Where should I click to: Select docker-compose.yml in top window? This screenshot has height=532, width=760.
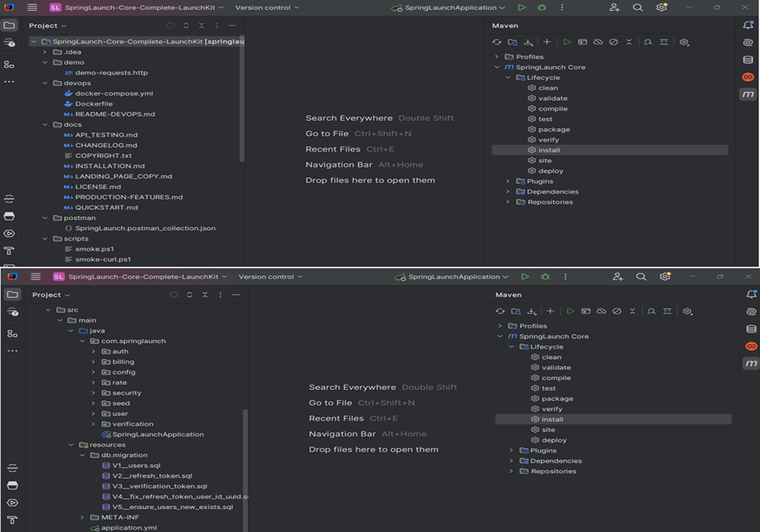point(114,93)
